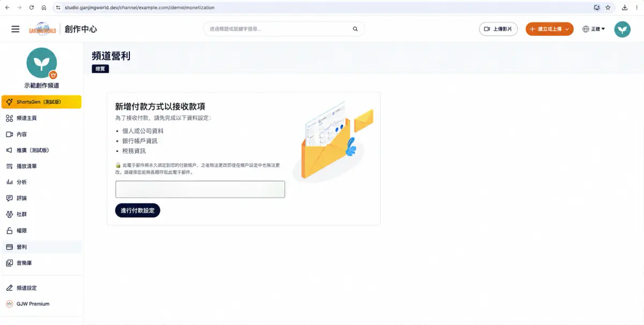The width and height of the screenshot is (644, 325).
Task: Click the browser address bar URL
Action: pos(140,8)
